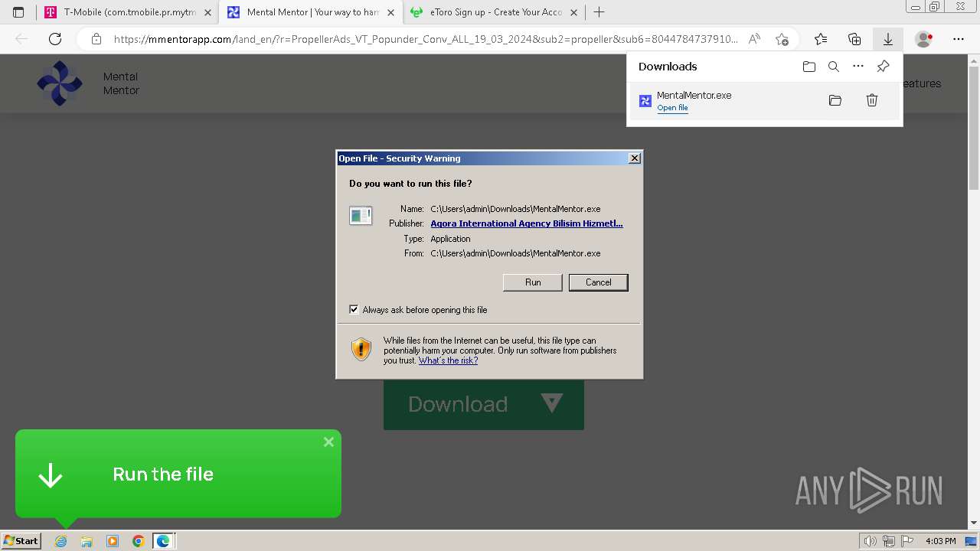Open the Agora International Agency publisher link
Image resolution: width=980 pixels, height=551 pixels.
(527, 223)
